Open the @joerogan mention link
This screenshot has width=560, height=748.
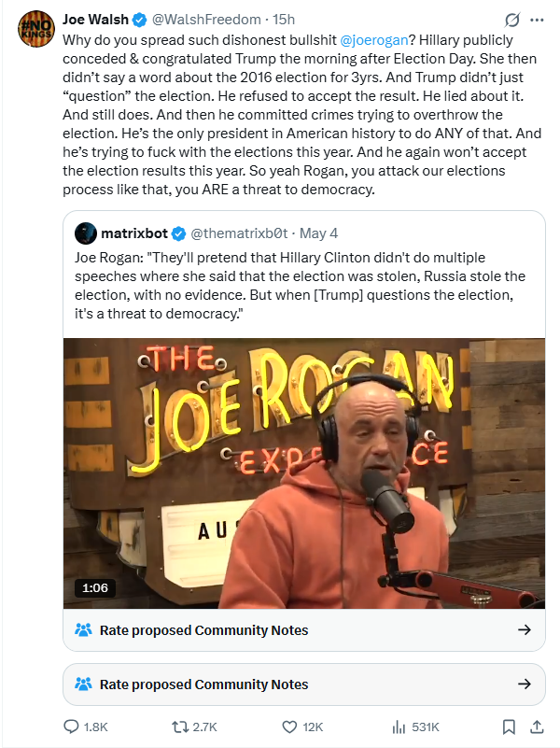tap(373, 40)
